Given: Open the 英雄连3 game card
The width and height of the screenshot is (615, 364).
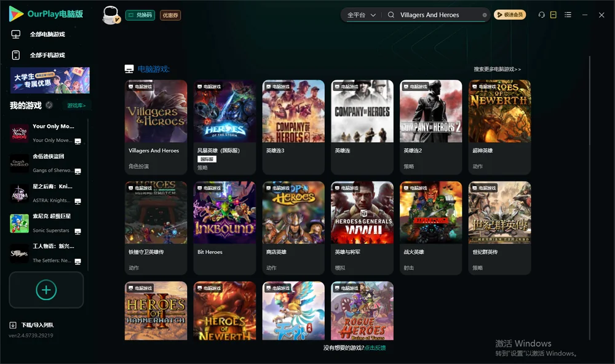Looking at the screenshot, I should 293,127.
